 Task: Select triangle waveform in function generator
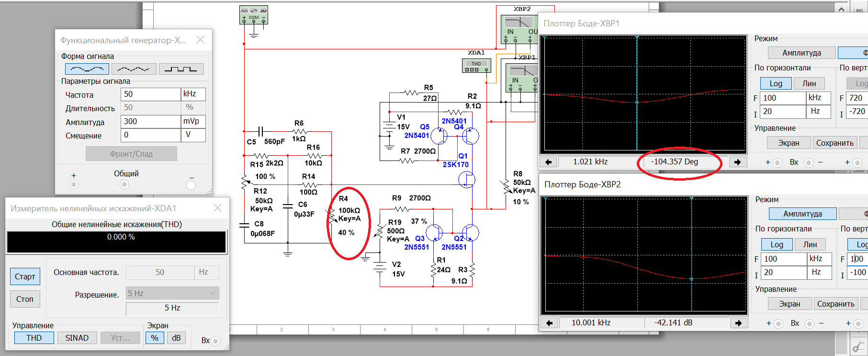(134, 69)
